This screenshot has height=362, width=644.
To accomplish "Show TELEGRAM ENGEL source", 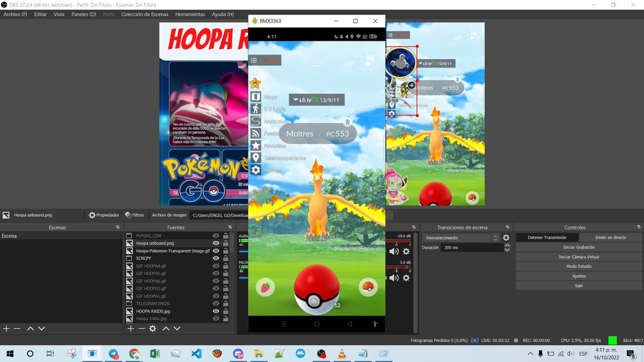I will [216, 304].
